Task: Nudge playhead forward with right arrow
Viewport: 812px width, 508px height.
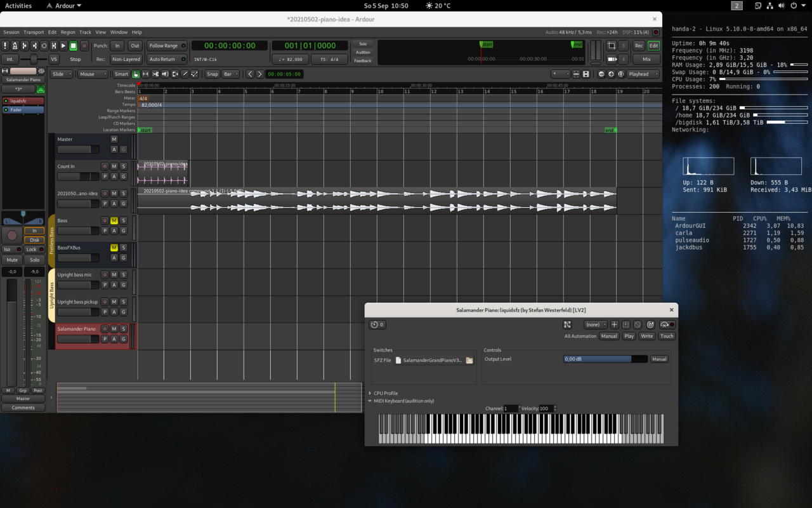Action: pyautogui.click(x=259, y=74)
